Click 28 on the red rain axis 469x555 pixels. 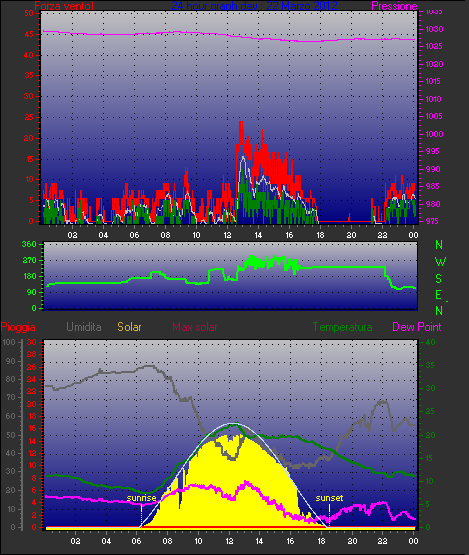point(32,354)
